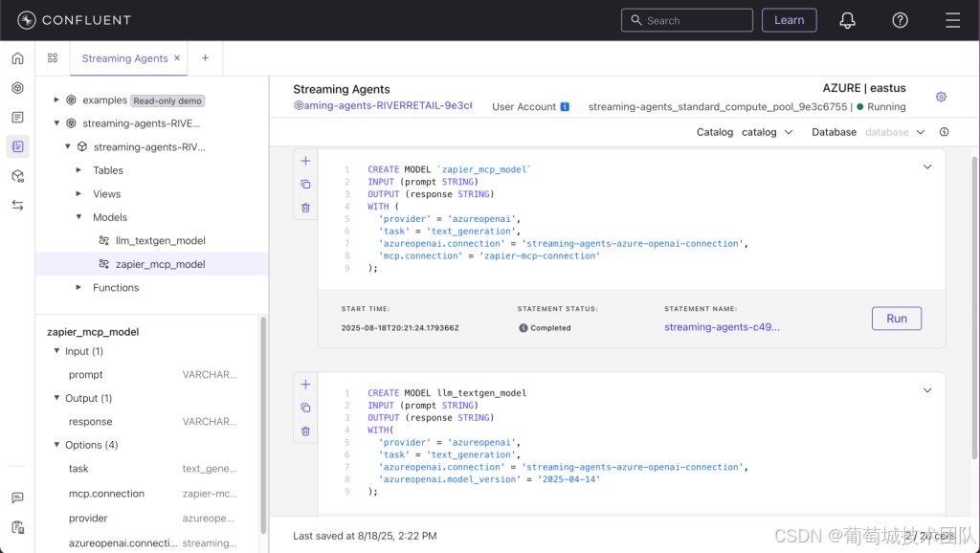980x553 pixels.
Task: Collapse the streaming-agents-RIV... database node
Action: [x=68, y=146]
